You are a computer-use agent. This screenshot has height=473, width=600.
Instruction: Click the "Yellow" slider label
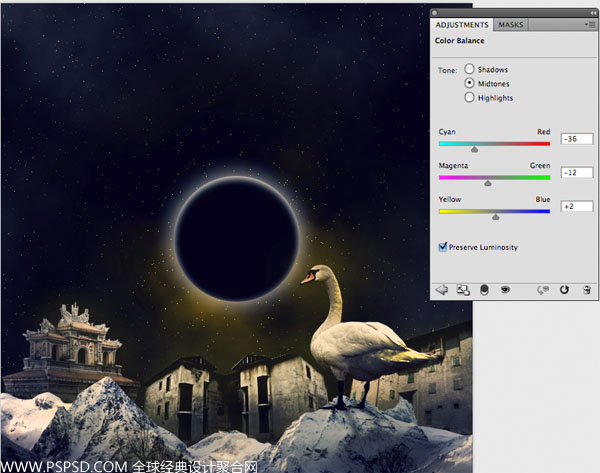tap(450, 199)
